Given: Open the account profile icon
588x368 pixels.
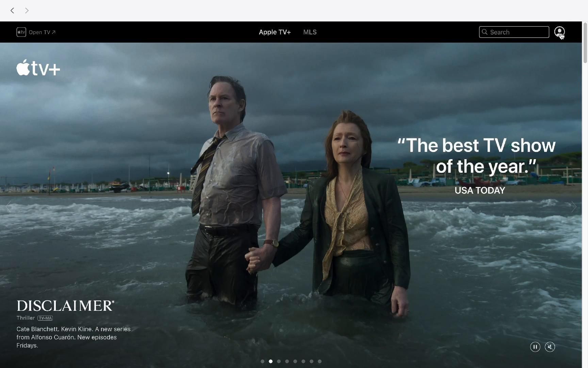Looking at the screenshot, I should [559, 32].
